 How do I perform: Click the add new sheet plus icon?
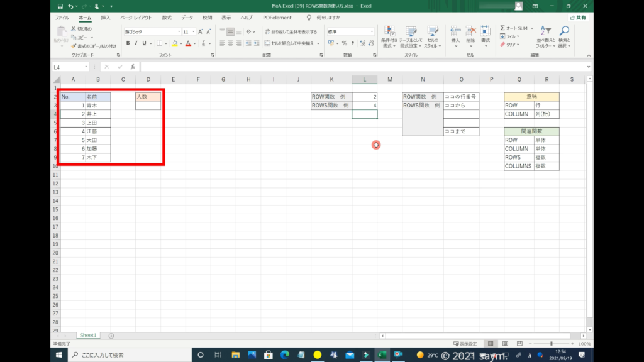111,336
